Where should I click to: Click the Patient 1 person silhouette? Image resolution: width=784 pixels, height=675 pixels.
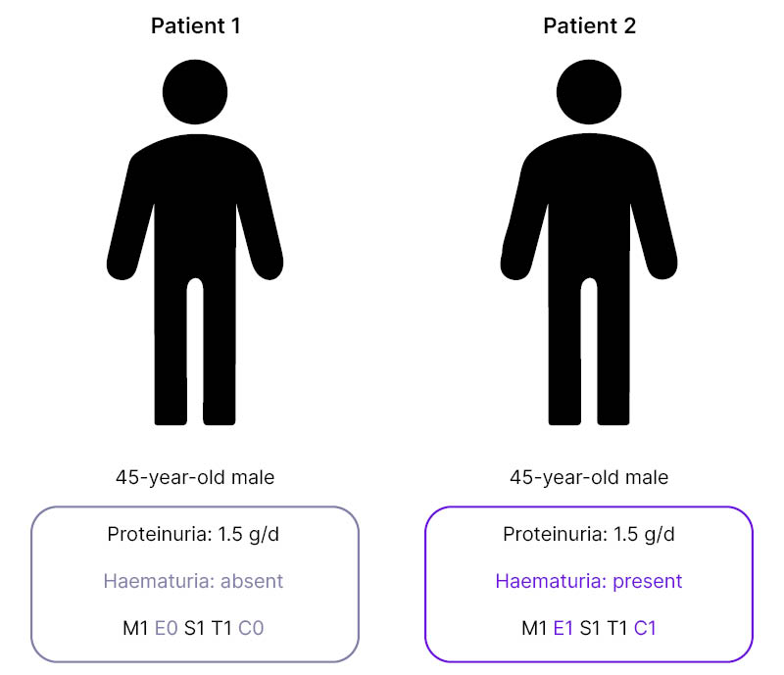click(195, 245)
